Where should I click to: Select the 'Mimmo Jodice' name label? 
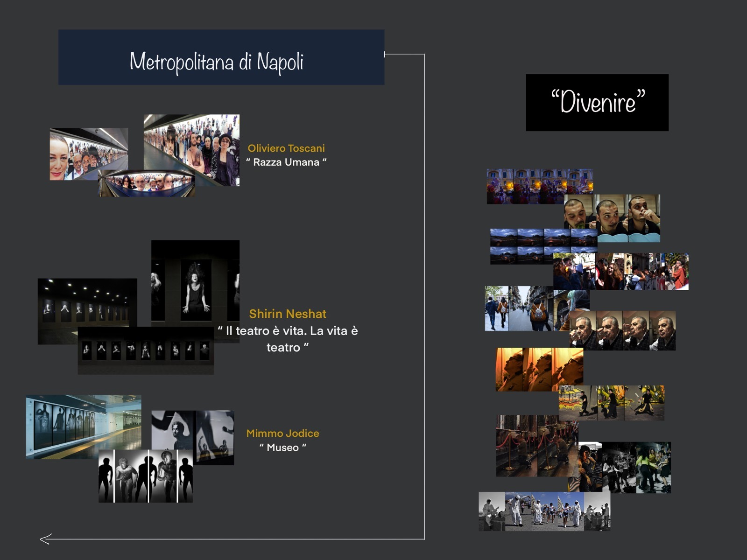(x=283, y=433)
